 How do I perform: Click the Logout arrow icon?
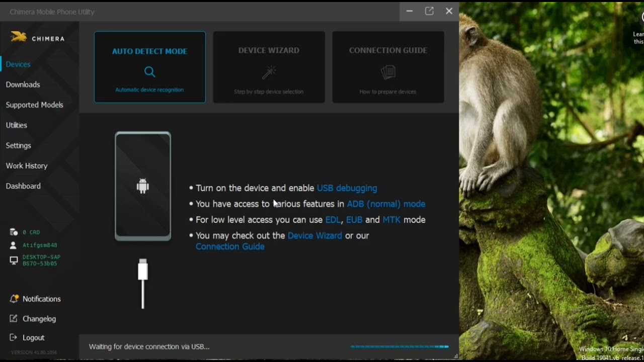tap(14, 337)
